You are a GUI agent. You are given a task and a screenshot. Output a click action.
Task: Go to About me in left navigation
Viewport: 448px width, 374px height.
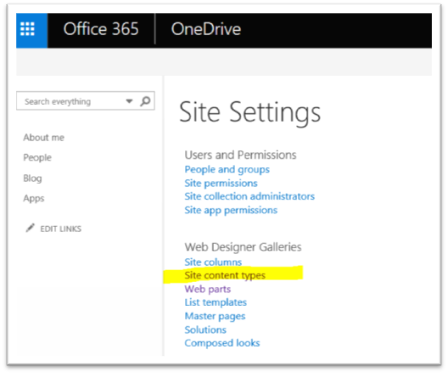44,137
